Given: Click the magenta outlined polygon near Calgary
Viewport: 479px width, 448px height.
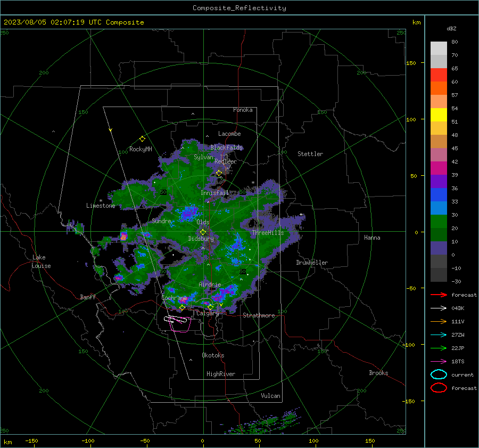Looking at the screenshot, I should click(x=180, y=324).
